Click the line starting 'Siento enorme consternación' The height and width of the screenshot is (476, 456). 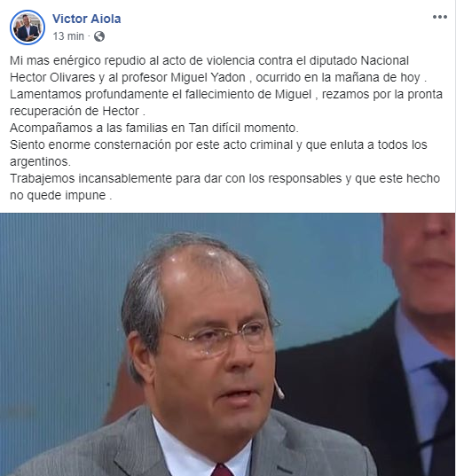coord(218,144)
